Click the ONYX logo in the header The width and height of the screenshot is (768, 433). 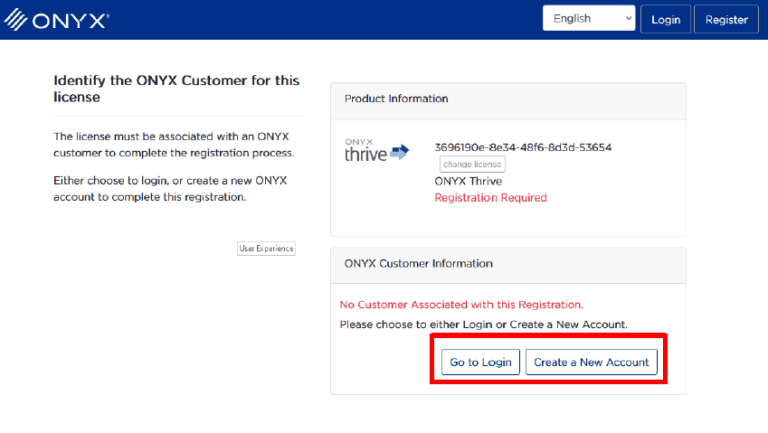pos(58,20)
